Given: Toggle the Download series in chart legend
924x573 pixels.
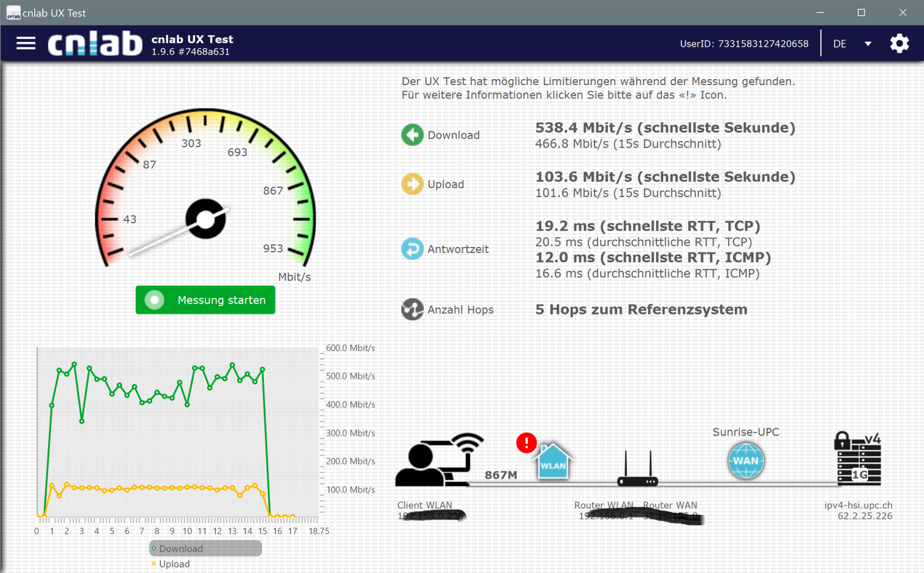Looking at the screenshot, I should click(181, 549).
